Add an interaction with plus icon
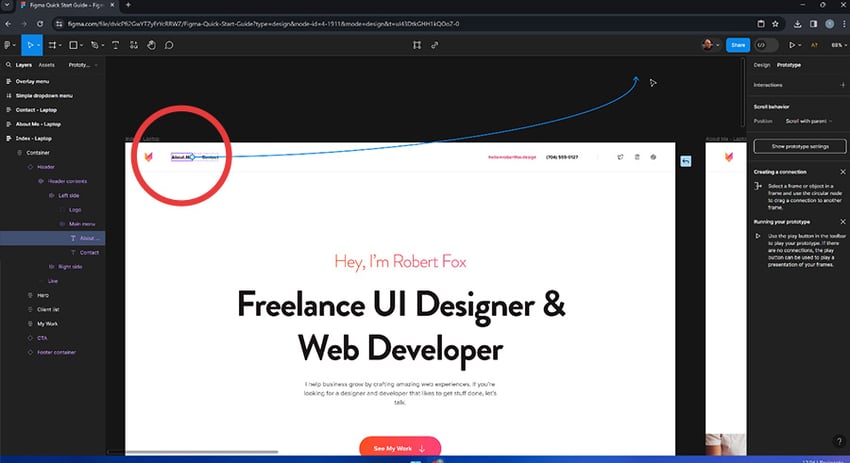Image resolution: width=850 pixels, height=463 pixels. point(843,85)
